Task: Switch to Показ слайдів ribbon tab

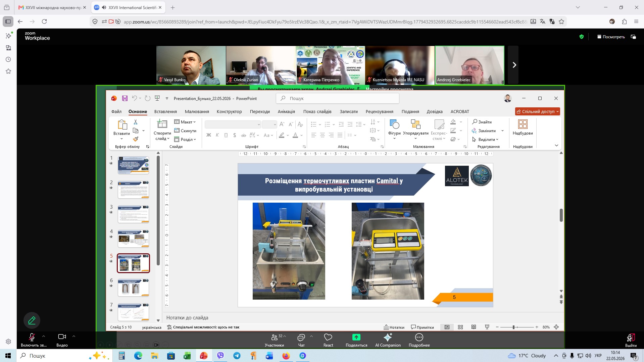Action: 317,111
